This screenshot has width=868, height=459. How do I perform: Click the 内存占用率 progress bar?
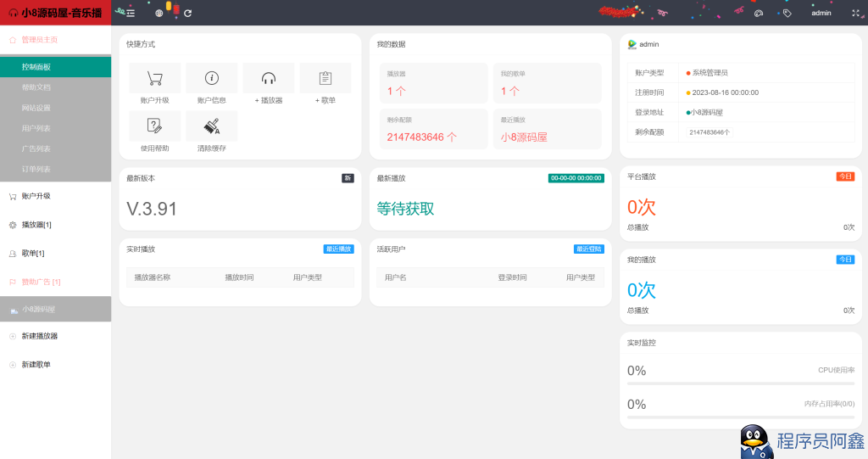(x=741, y=417)
